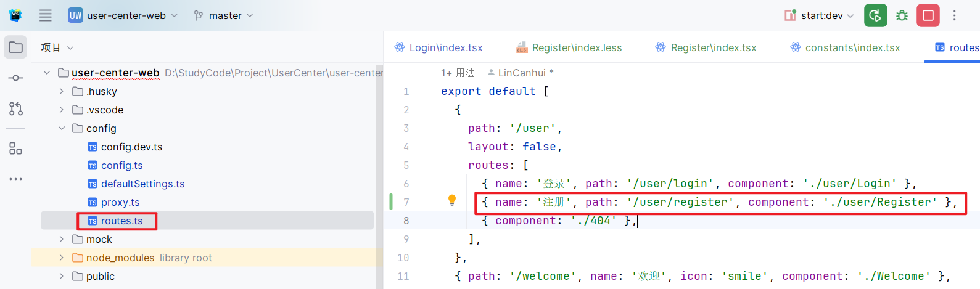Start debugging with the bug icon

point(902,15)
